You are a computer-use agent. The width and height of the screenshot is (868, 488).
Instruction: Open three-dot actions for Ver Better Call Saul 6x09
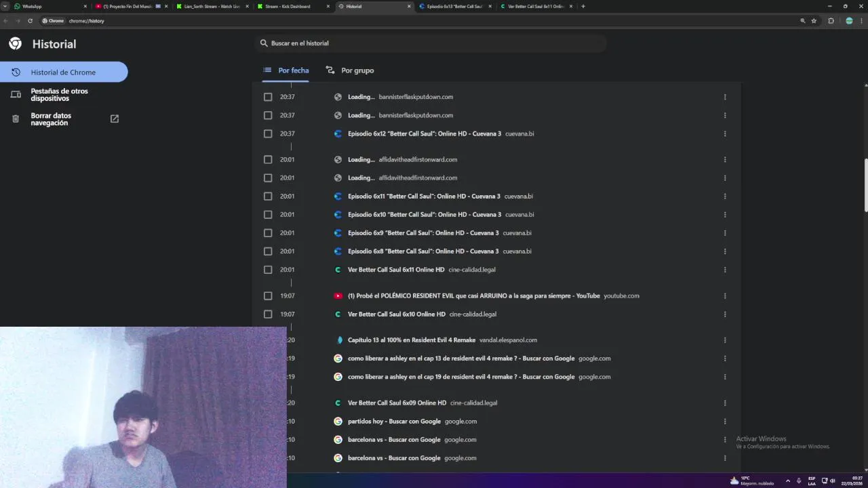pyautogui.click(x=725, y=403)
